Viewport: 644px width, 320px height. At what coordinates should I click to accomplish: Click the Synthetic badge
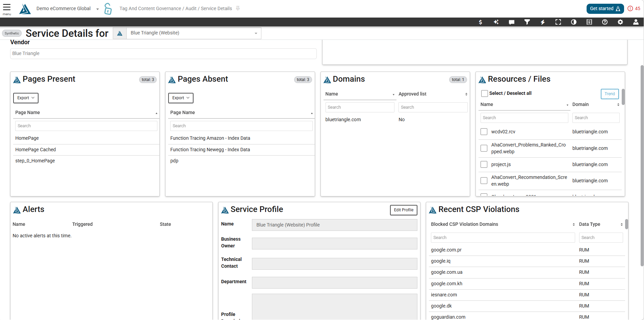pyautogui.click(x=12, y=33)
